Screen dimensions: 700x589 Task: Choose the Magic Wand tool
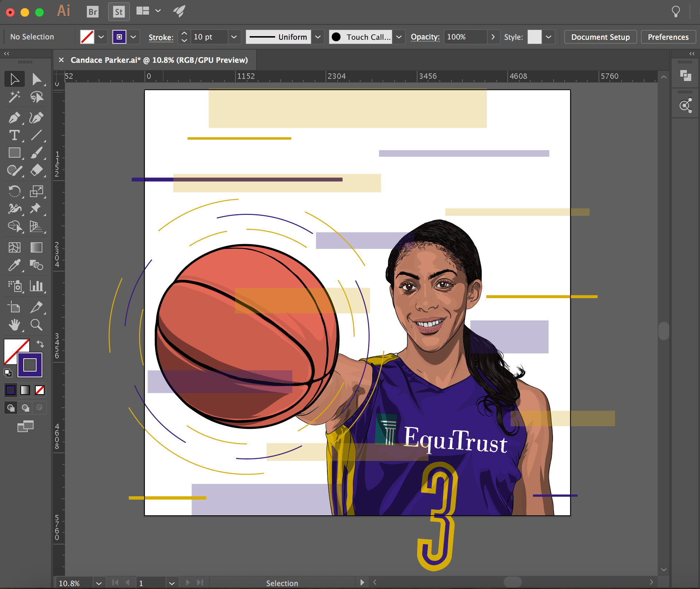pyautogui.click(x=15, y=97)
